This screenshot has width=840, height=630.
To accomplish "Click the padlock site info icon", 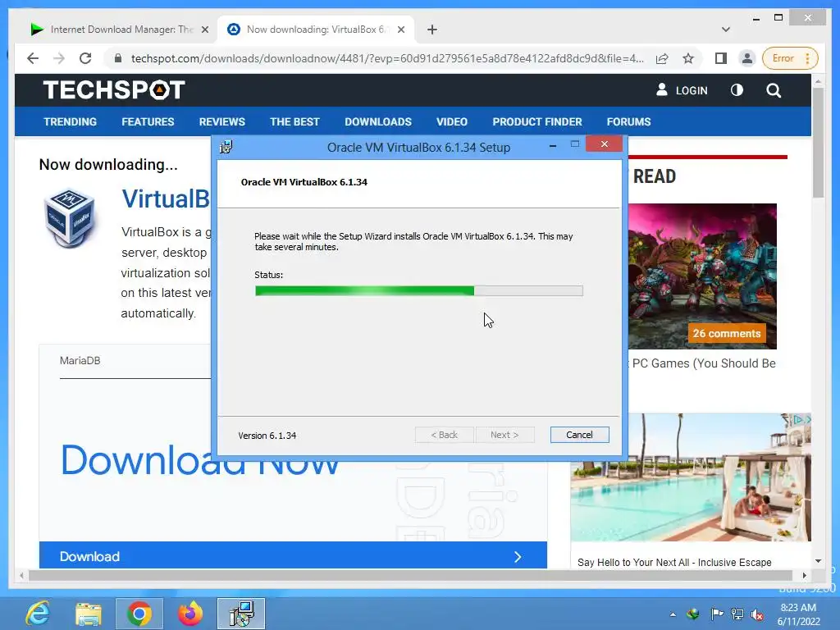I will pos(118,58).
